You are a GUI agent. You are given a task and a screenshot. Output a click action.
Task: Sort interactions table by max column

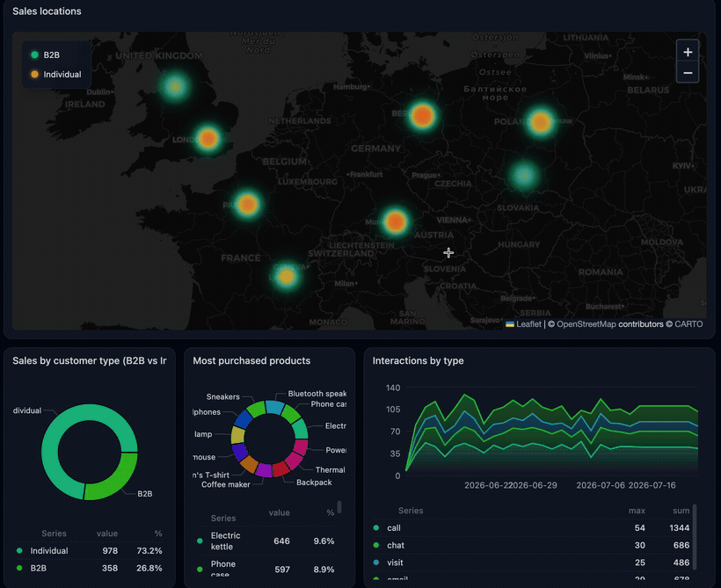click(x=637, y=511)
